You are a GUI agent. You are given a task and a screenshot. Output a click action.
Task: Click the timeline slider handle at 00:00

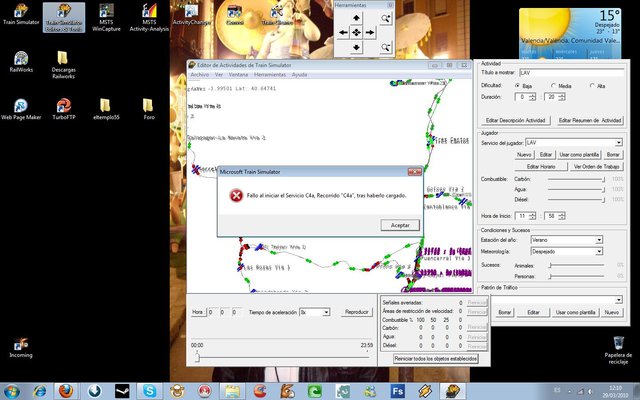(x=196, y=355)
